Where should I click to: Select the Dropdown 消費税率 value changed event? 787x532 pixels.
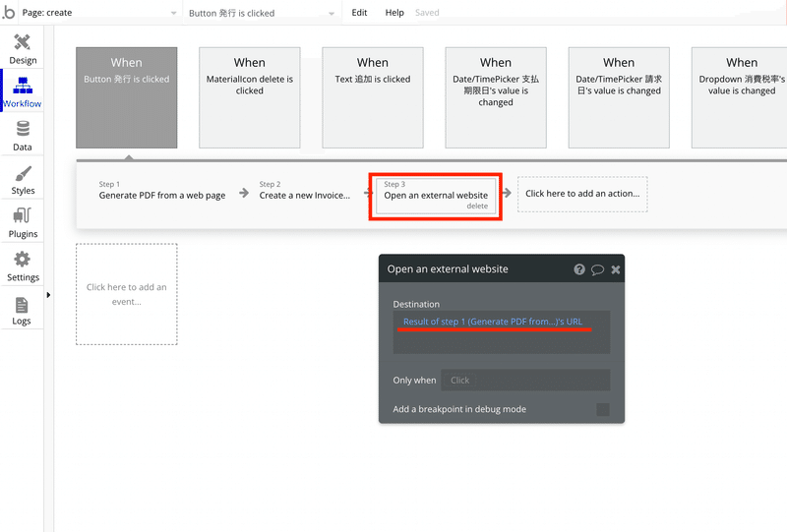(740, 98)
